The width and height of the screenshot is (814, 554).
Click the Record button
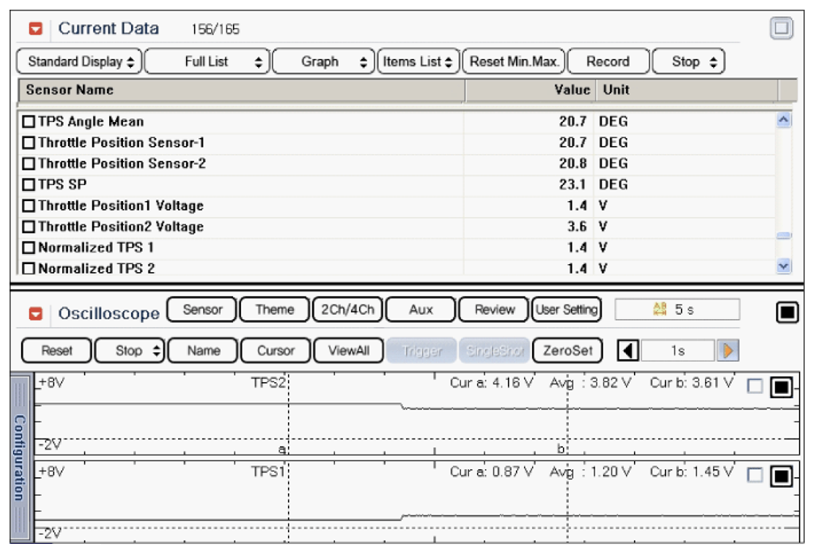(x=607, y=62)
